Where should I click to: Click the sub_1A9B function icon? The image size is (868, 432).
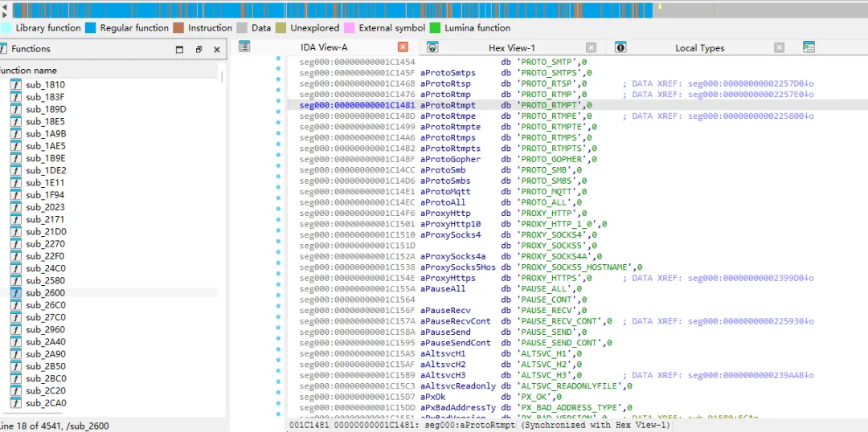[16, 133]
